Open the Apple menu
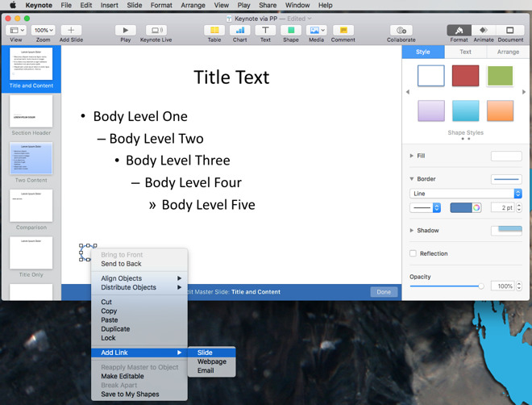The width and height of the screenshot is (532, 405). (x=13, y=5)
